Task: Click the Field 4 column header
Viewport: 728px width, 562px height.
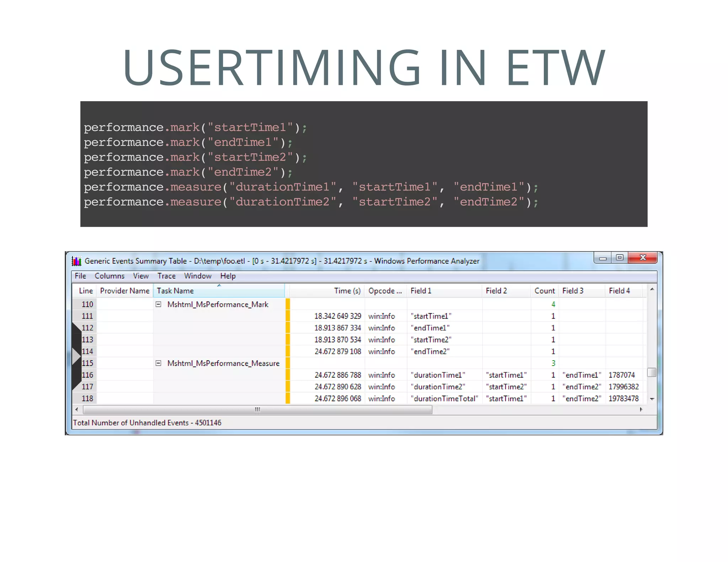Action: tap(624, 291)
